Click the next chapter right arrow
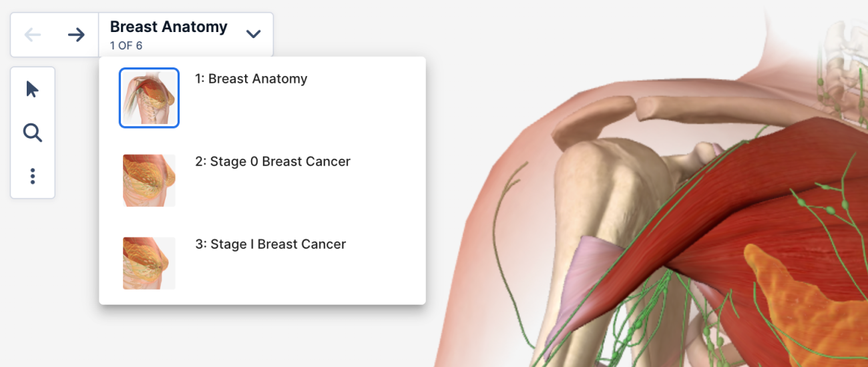 click(x=76, y=35)
